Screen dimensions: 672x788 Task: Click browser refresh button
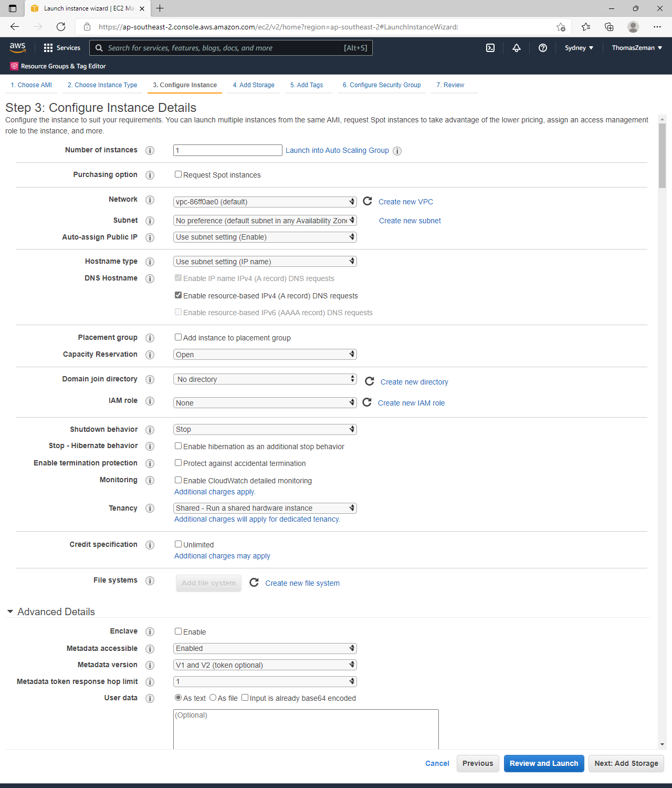click(61, 27)
